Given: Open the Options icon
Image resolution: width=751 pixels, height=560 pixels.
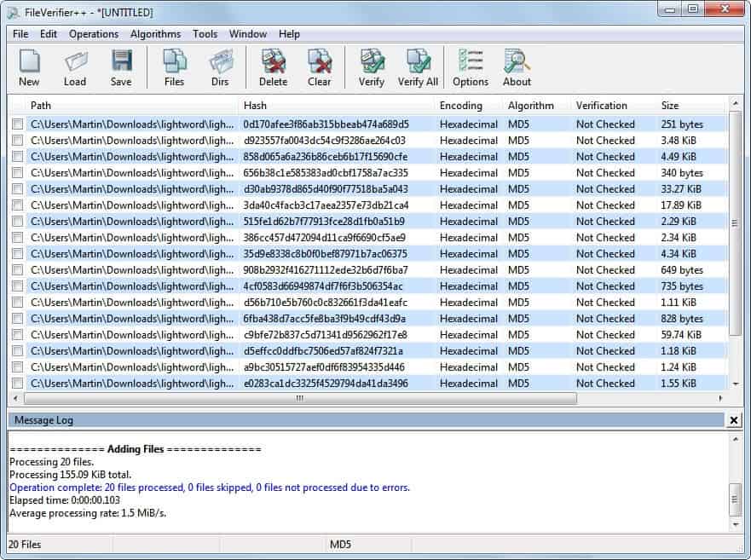Looking at the screenshot, I should [x=471, y=64].
